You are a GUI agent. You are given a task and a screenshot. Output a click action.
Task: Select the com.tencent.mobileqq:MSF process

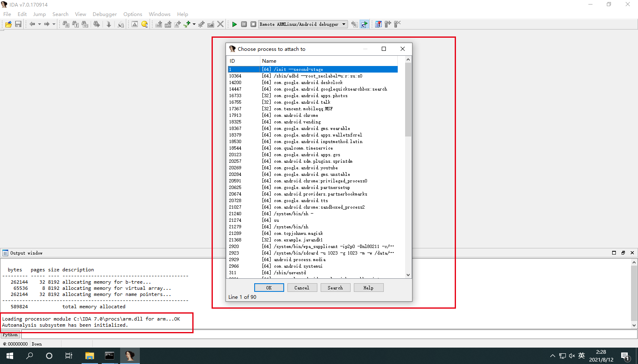click(x=313, y=109)
